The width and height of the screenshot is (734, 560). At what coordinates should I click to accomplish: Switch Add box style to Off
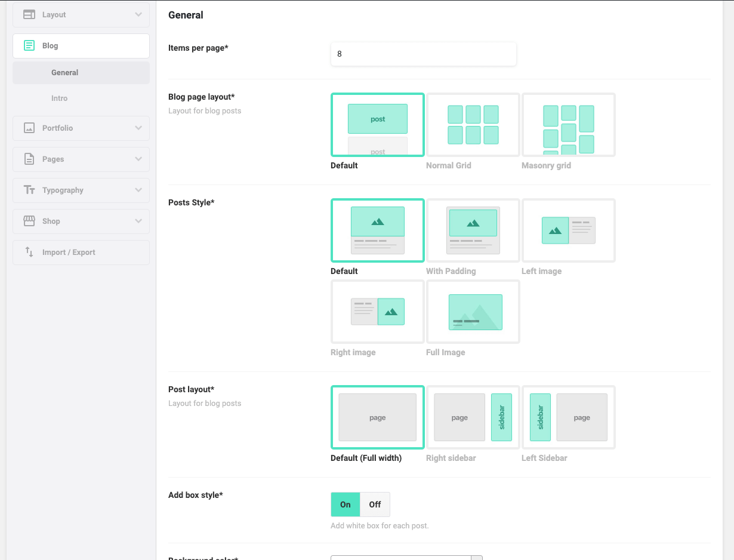(375, 504)
